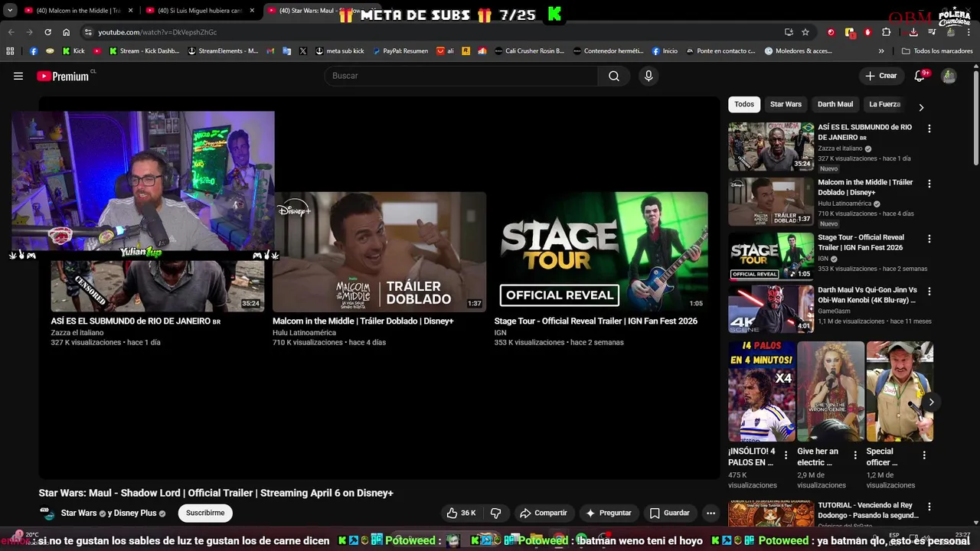Screen dimensions: 980x551
Task: Go to the YouTube Premium home logo
Action: pyautogui.click(x=64, y=76)
